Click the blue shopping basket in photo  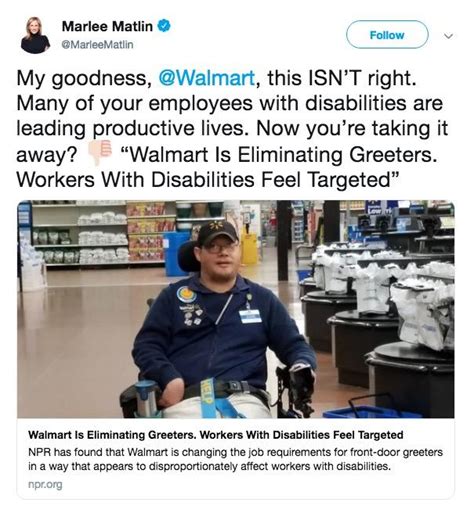[370, 407]
